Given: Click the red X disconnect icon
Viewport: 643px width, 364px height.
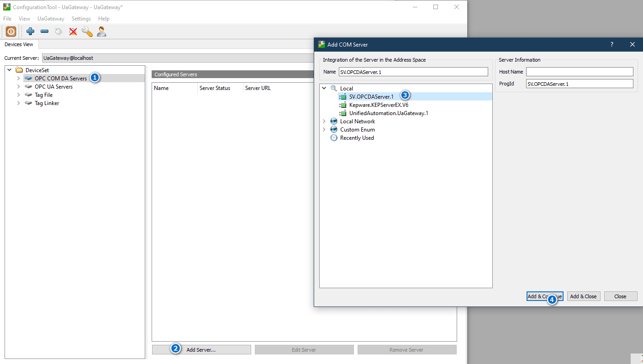Looking at the screenshot, I should [73, 32].
